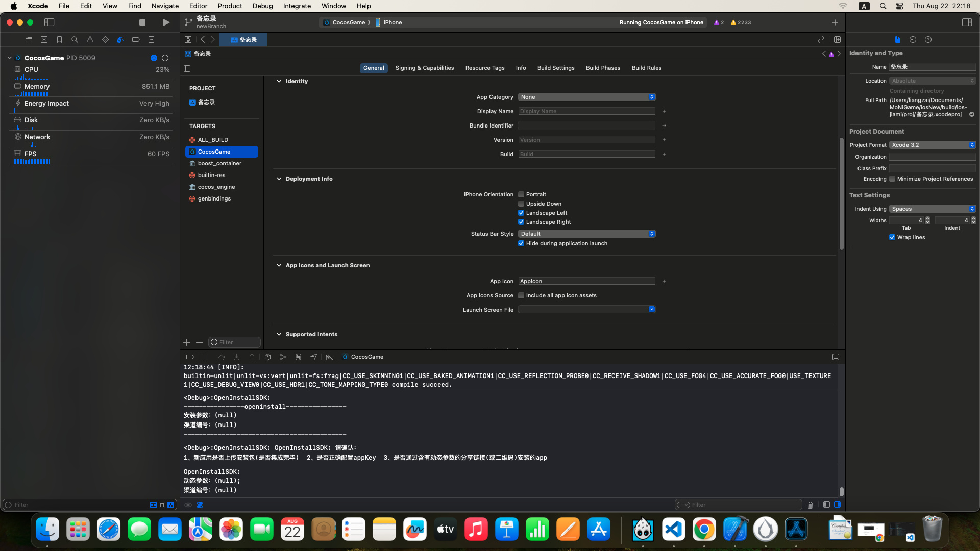Image resolution: width=980 pixels, height=551 pixels.
Task: Pause program execution in debug bar
Action: coord(206,357)
